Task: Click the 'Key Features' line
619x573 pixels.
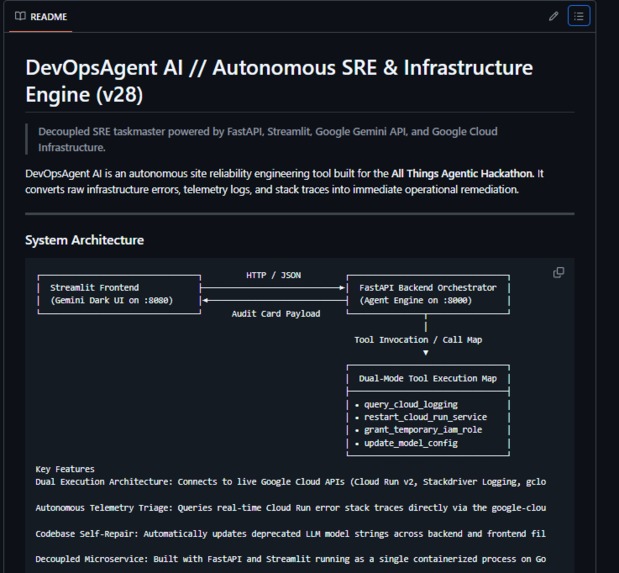Action: [65, 469]
